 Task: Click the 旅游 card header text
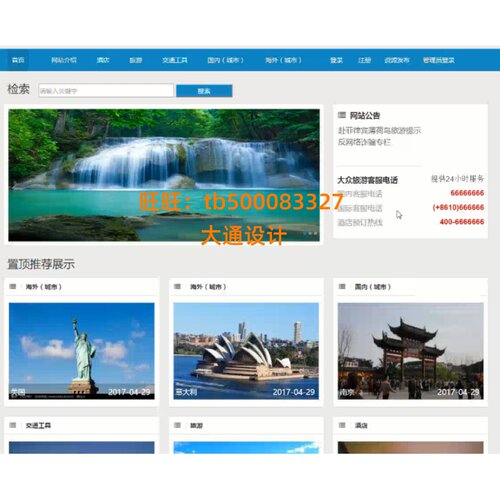196,425
